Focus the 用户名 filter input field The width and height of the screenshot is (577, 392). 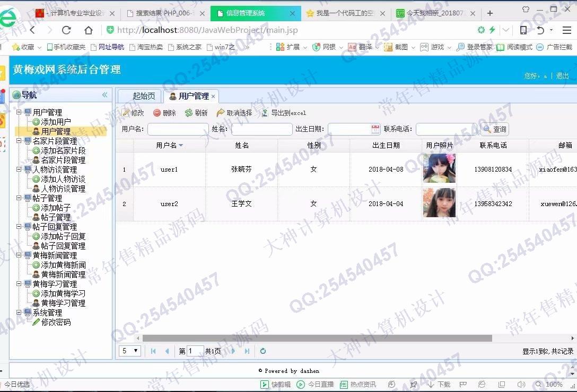tap(178, 129)
